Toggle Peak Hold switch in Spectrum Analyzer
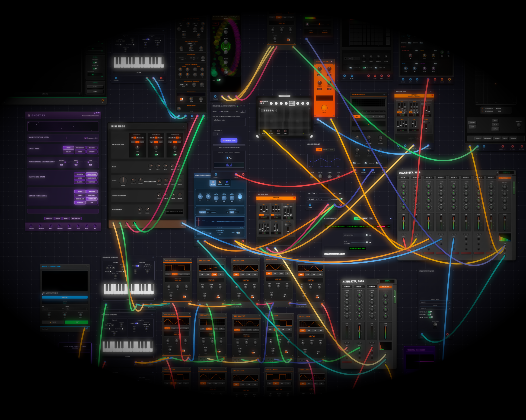This screenshot has width=526, height=420. coord(430,312)
